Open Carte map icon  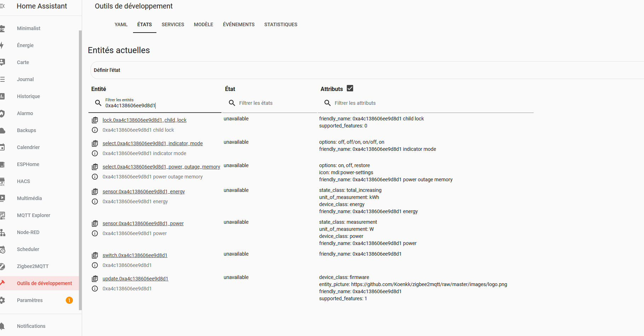point(2,62)
